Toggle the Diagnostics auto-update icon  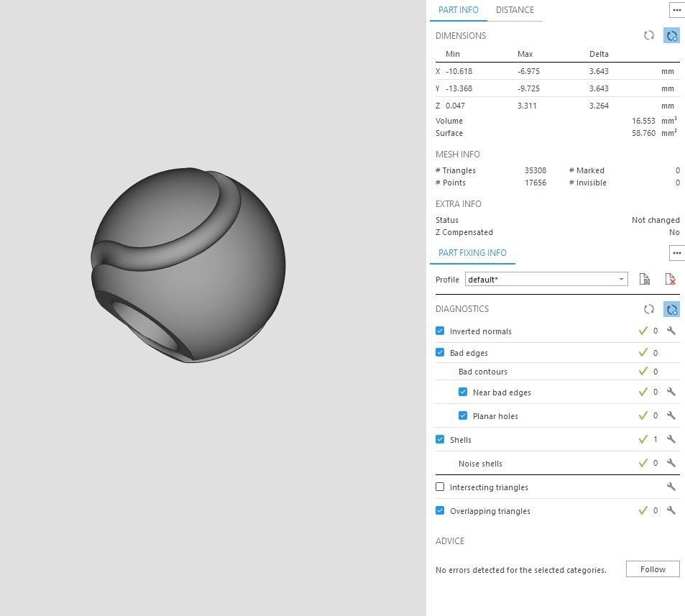coord(671,309)
